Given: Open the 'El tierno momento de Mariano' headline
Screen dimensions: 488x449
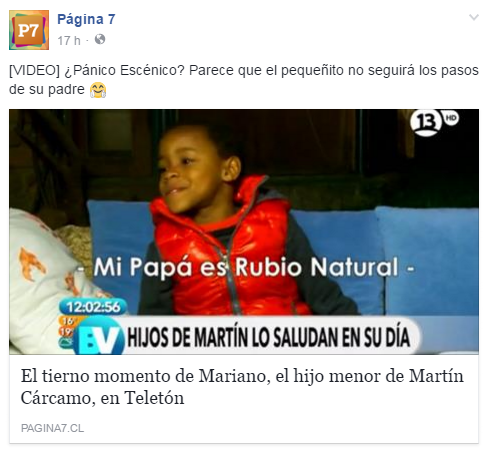Looking at the screenshot, I should 242,387.
